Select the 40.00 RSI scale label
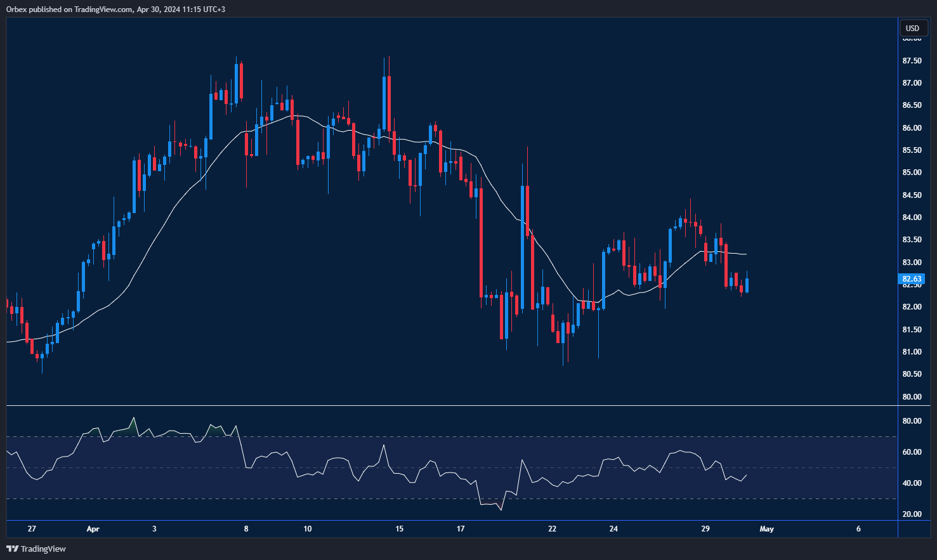Screen dimensions: 937x560 click(x=912, y=483)
